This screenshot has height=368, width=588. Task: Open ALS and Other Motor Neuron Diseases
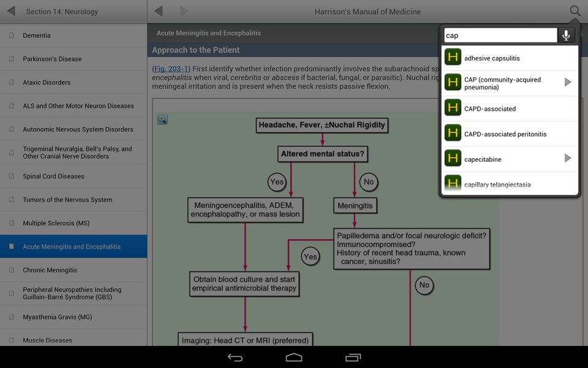[x=73, y=106]
